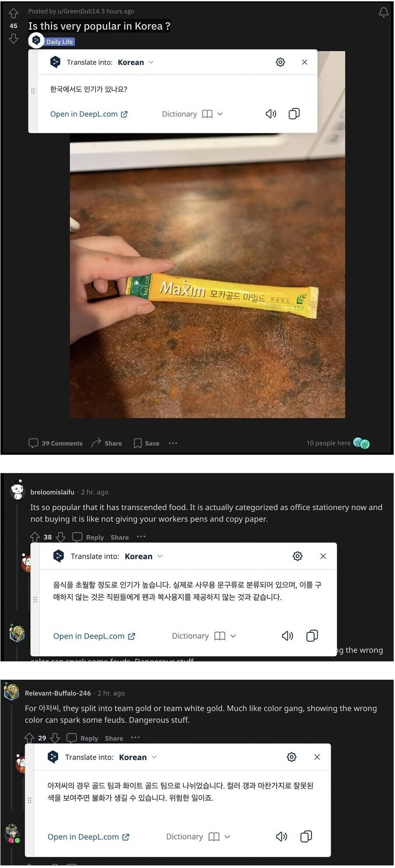Upvote breloomislaifu's comment with 38 points
The image size is (395, 868).
(35, 537)
